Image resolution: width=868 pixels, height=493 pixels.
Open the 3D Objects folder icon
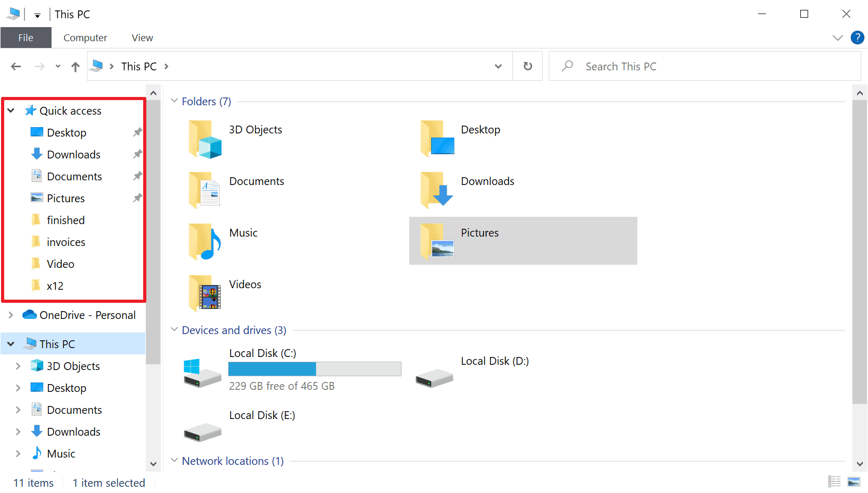tap(205, 139)
